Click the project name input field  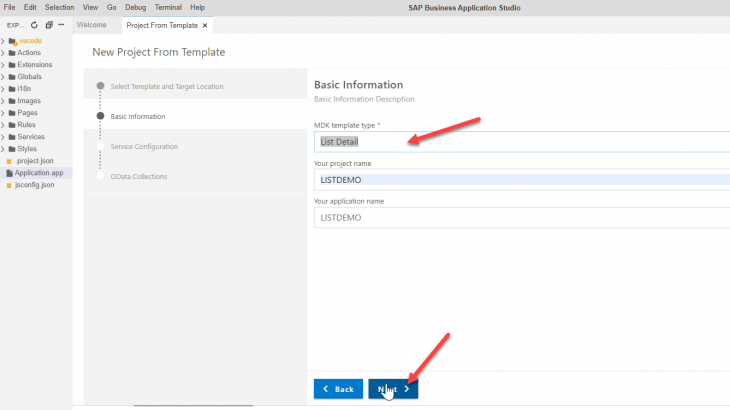[x=520, y=179]
